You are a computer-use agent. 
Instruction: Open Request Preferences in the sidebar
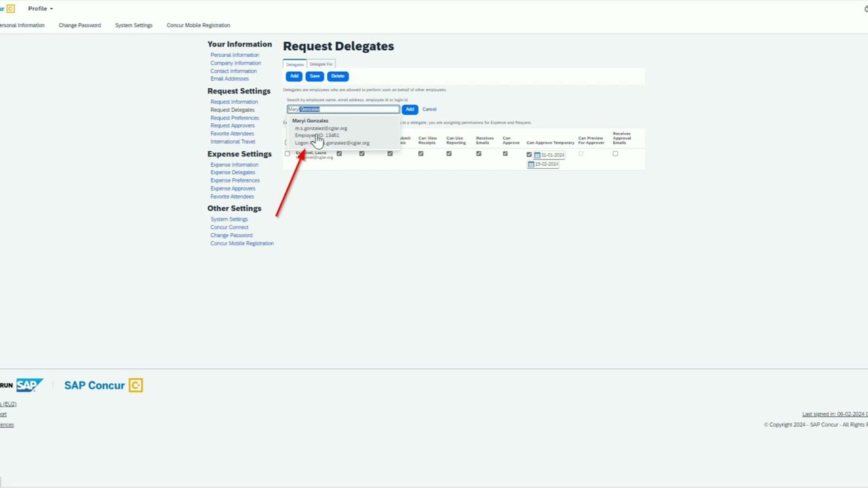(x=235, y=118)
